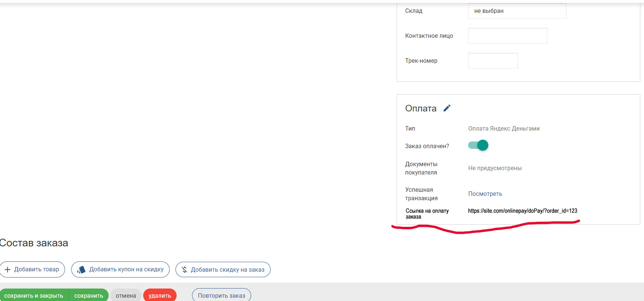This screenshot has width=644, height=301.
Task: Focus the Контактное лицо input field
Action: click(x=507, y=36)
